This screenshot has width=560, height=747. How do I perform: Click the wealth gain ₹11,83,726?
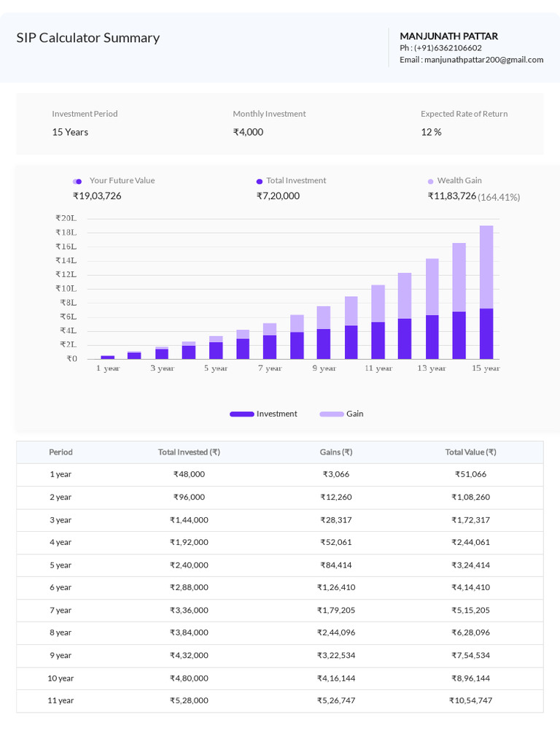point(452,196)
